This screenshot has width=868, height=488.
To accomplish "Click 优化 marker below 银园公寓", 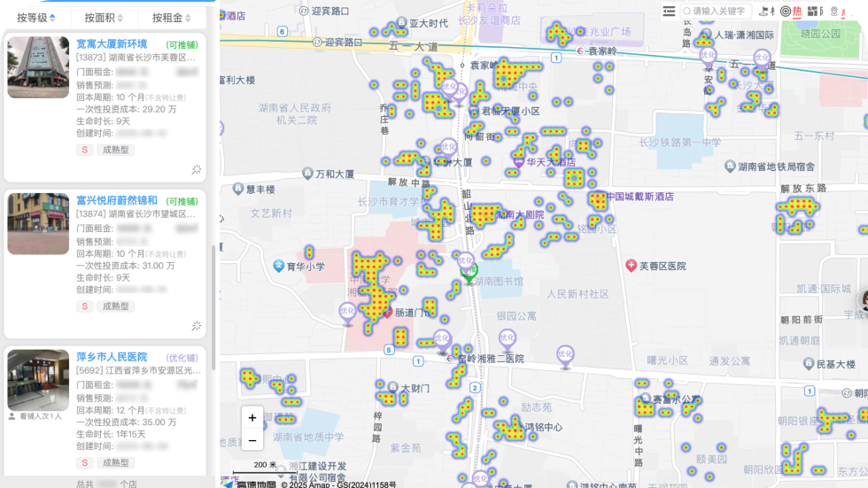I will [507, 340].
